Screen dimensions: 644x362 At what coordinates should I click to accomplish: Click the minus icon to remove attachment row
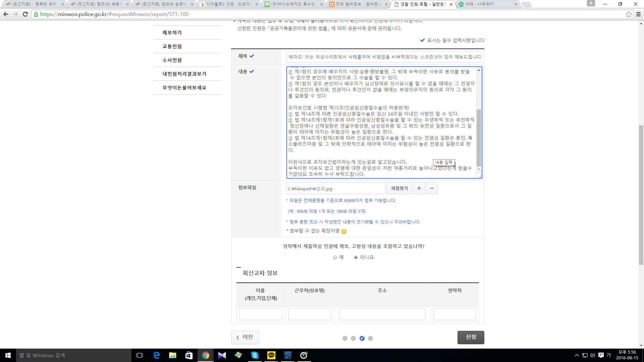coord(432,188)
